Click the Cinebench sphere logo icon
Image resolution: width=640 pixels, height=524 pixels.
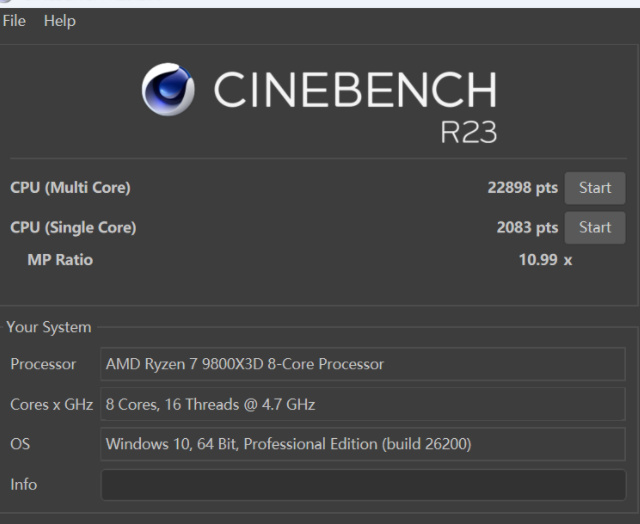click(x=168, y=89)
